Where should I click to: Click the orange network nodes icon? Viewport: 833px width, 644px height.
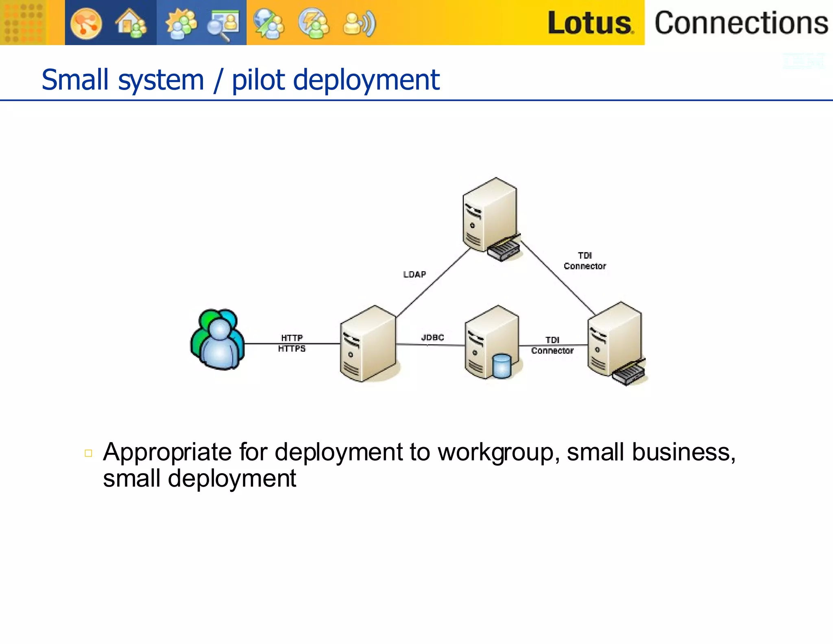(86, 24)
